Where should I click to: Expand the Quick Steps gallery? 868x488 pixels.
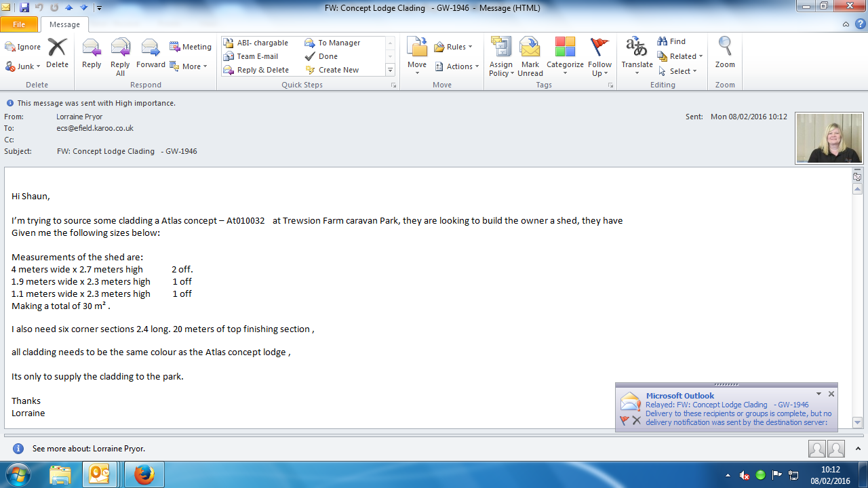coord(390,70)
